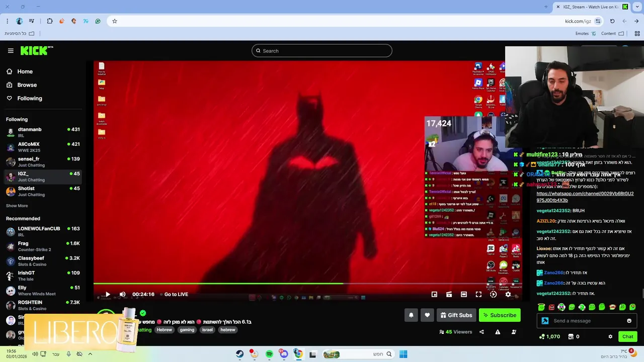This screenshot has width=644, height=362.
Task: Open Classybeef recommended channel
Action: (x=43, y=261)
